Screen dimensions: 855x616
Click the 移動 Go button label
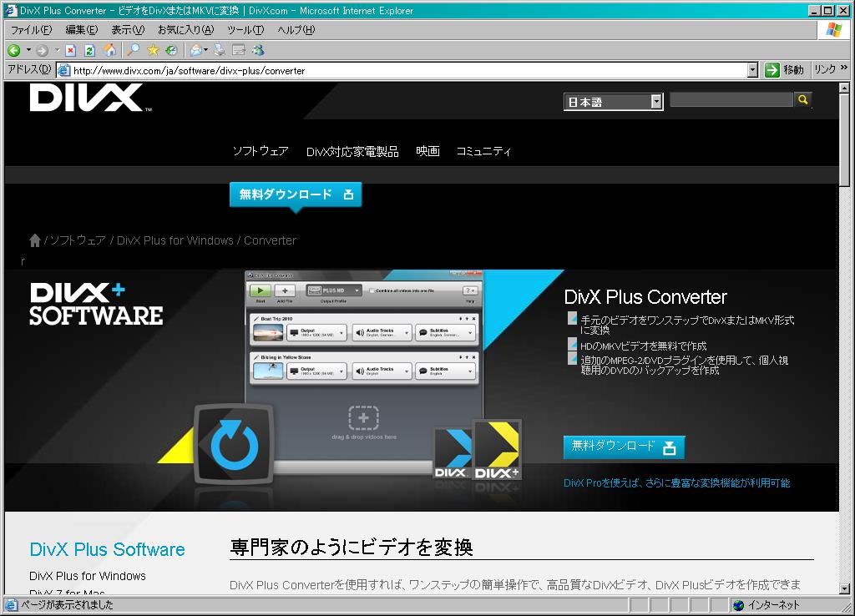(x=793, y=70)
